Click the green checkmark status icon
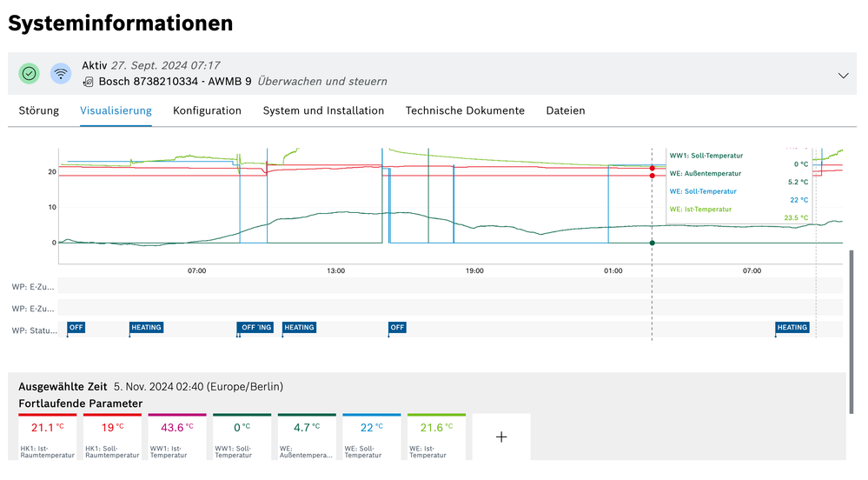The width and height of the screenshot is (868, 480). pyautogui.click(x=30, y=74)
